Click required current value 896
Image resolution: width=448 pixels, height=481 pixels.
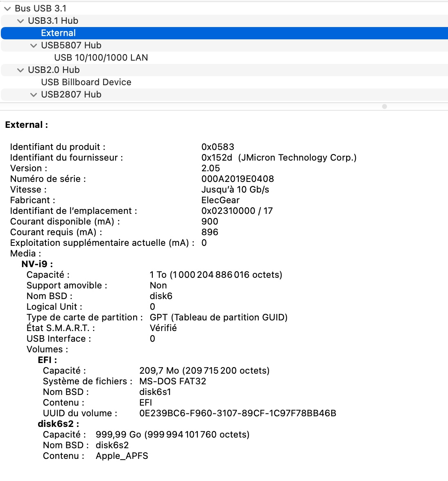tap(210, 232)
